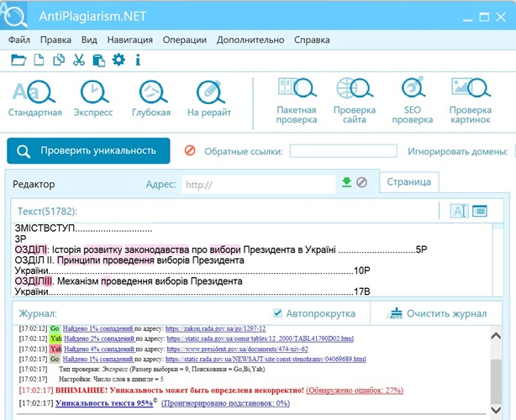Click Найдено 4% совпадений link
The height and width of the screenshot is (420, 516).
(99, 349)
